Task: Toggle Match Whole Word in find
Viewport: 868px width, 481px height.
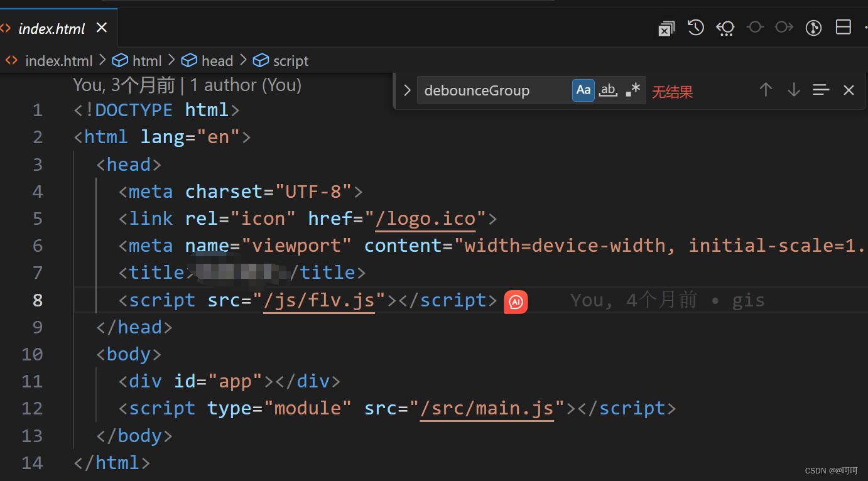Action: [608, 90]
